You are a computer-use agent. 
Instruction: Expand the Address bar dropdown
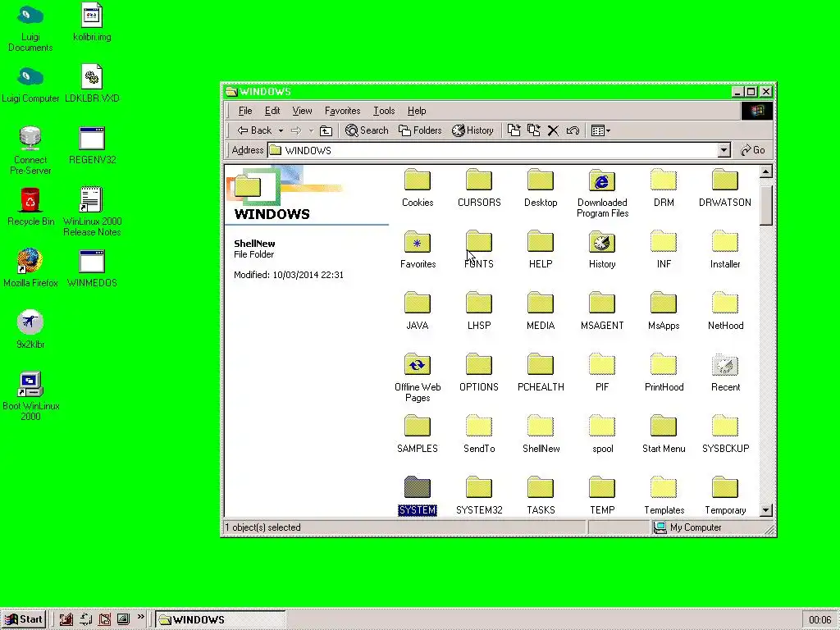pyautogui.click(x=724, y=150)
